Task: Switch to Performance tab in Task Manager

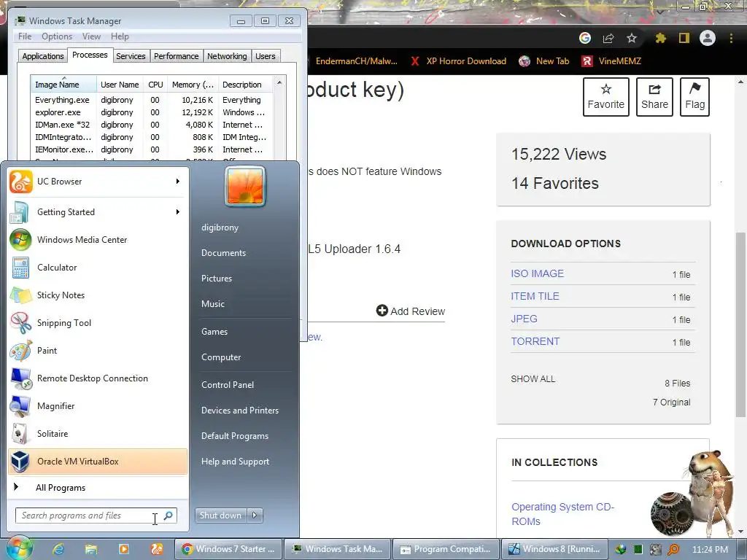Action: [177, 56]
